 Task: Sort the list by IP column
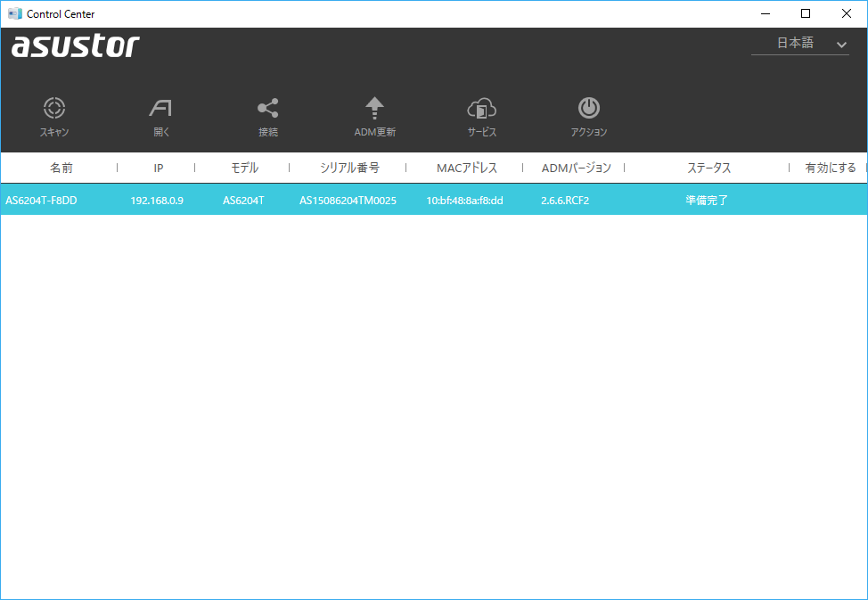(x=158, y=168)
